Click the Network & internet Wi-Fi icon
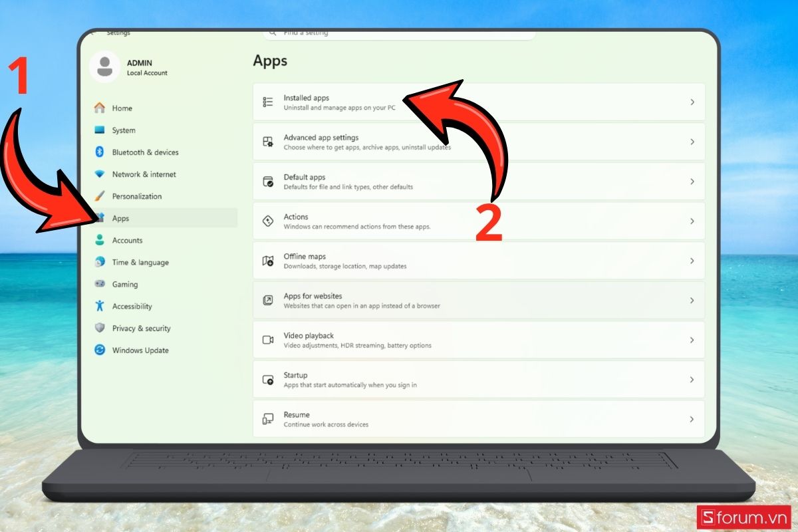The image size is (798, 532). pos(100,174)
